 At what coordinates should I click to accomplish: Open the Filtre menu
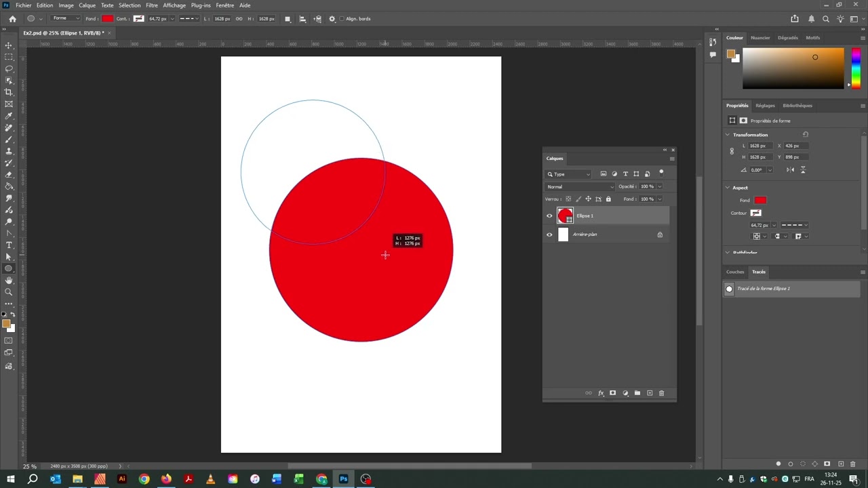152,5
